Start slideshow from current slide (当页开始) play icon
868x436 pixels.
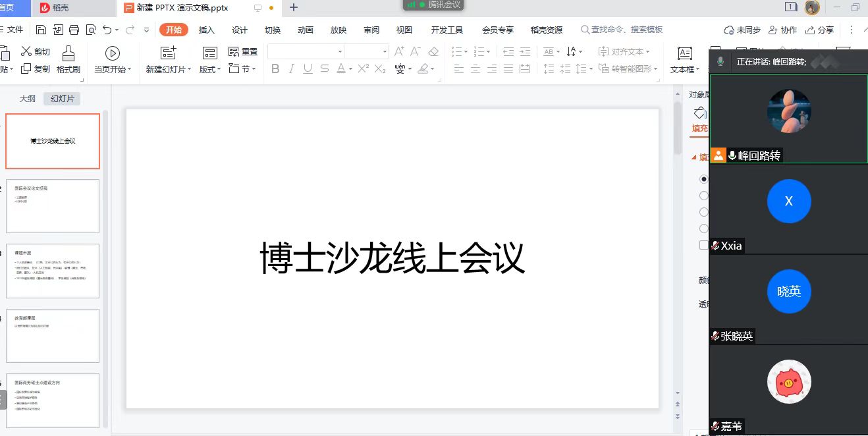coord(113,54)
